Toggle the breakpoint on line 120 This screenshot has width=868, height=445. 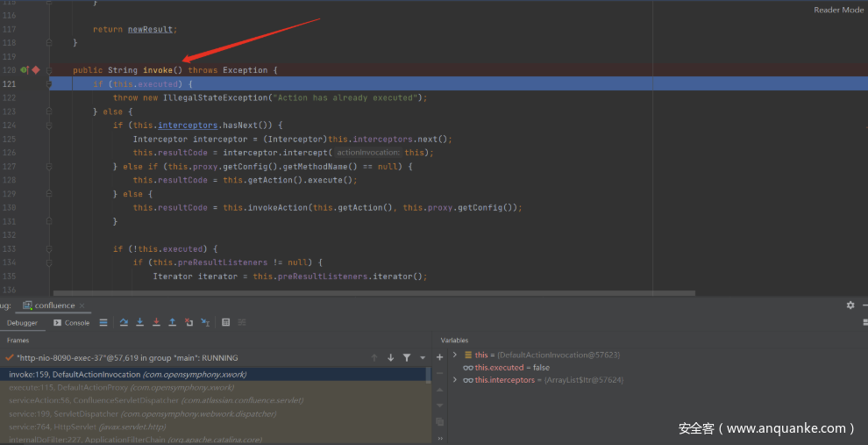(x=36, y=69)
